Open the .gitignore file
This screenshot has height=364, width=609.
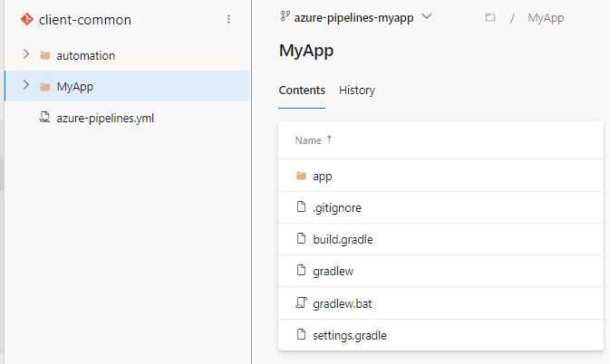[x=337, y=208]
